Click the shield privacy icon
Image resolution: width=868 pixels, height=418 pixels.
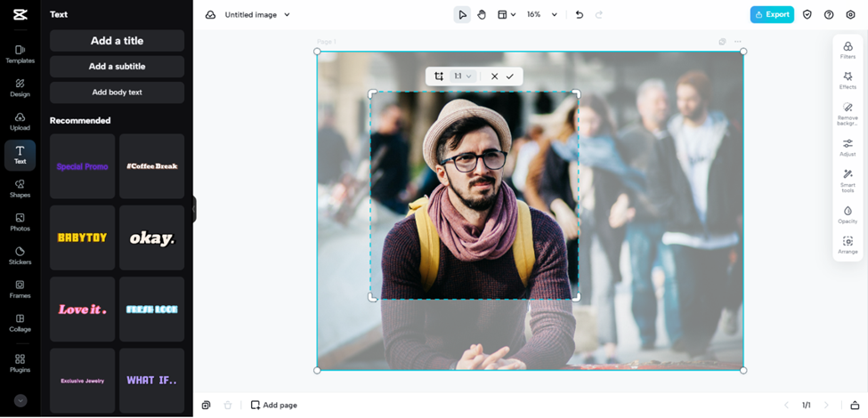pyautogui.click(x=807, y=15)
